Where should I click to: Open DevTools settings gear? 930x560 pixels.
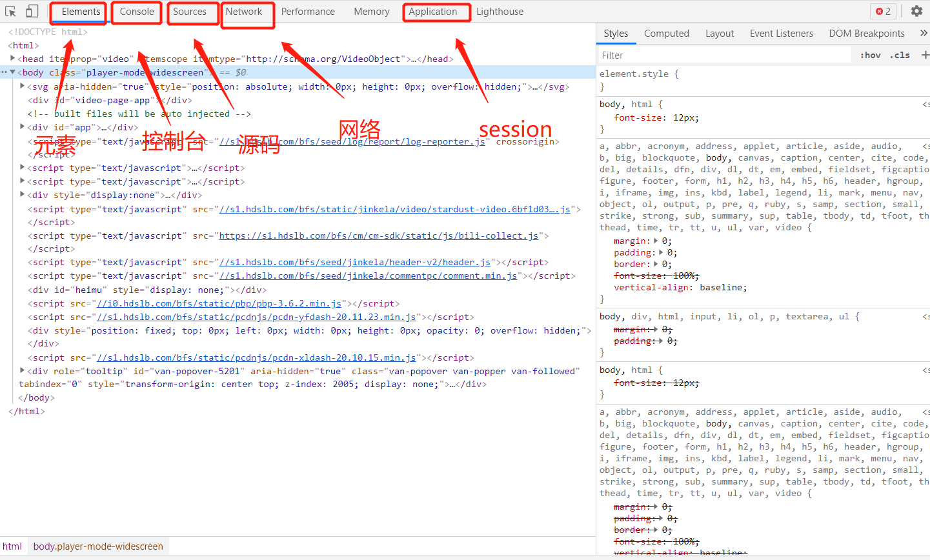(x=916, y=11)
